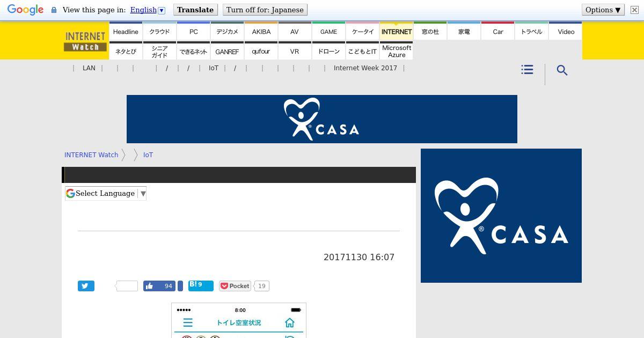The width and height of the screenshot is (644, 338).
Task: Open the できるネット tab
Action: coord(194,51)
